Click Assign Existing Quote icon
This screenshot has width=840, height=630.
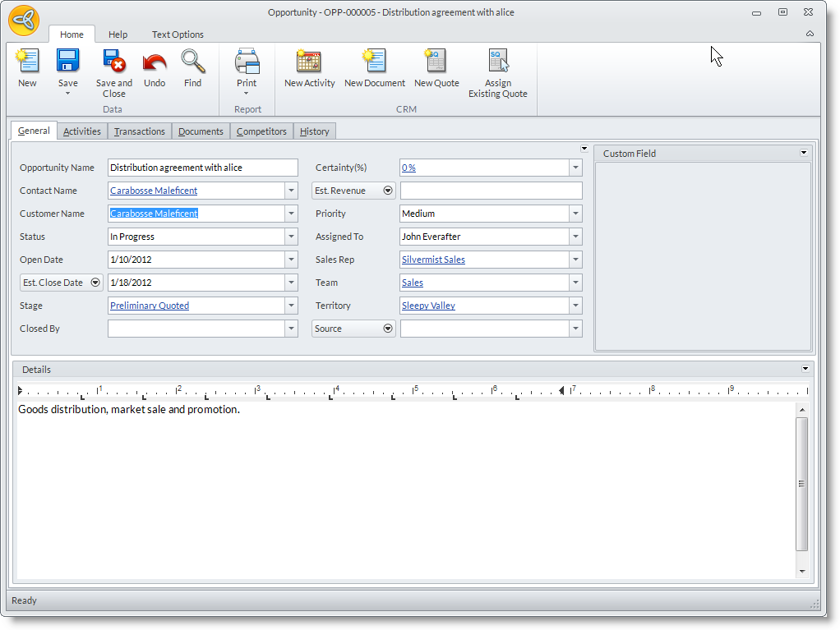tap(498, 62)
